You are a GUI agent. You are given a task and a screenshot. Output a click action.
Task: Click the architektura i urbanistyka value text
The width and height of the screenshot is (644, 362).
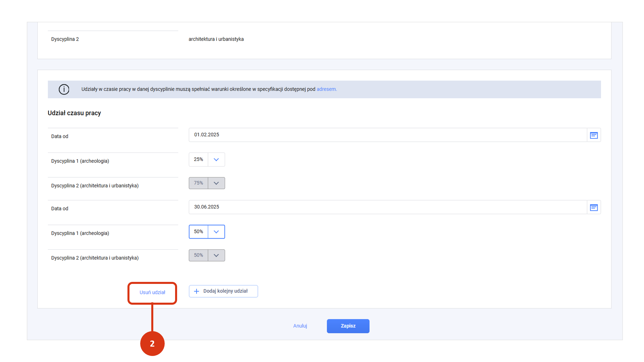click(x=216, y=39)
